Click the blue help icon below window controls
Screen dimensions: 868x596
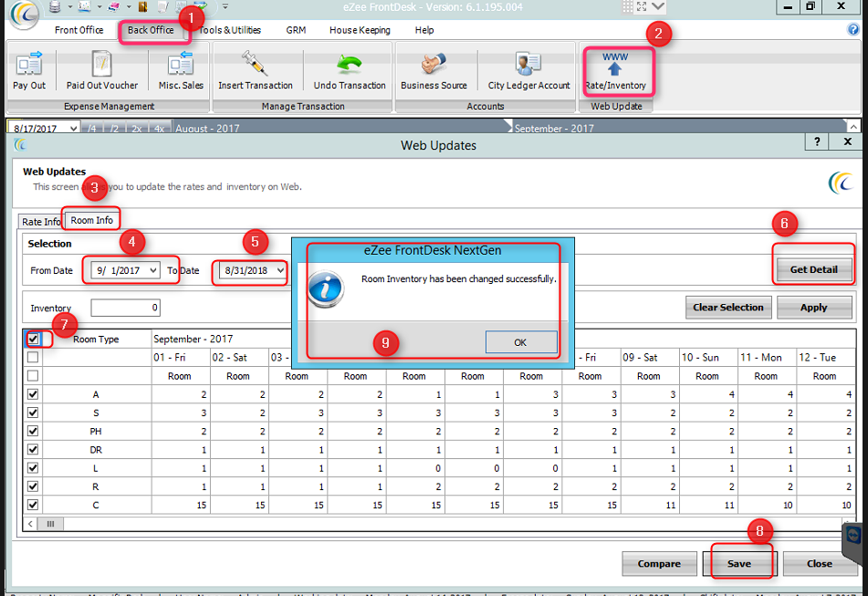point(853,29)
